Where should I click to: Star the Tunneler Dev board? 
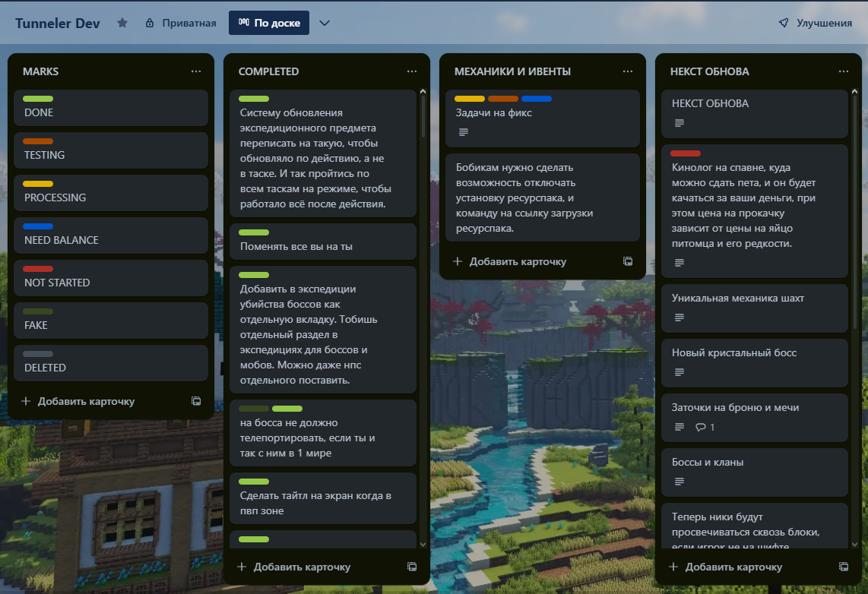coord(122,23)
